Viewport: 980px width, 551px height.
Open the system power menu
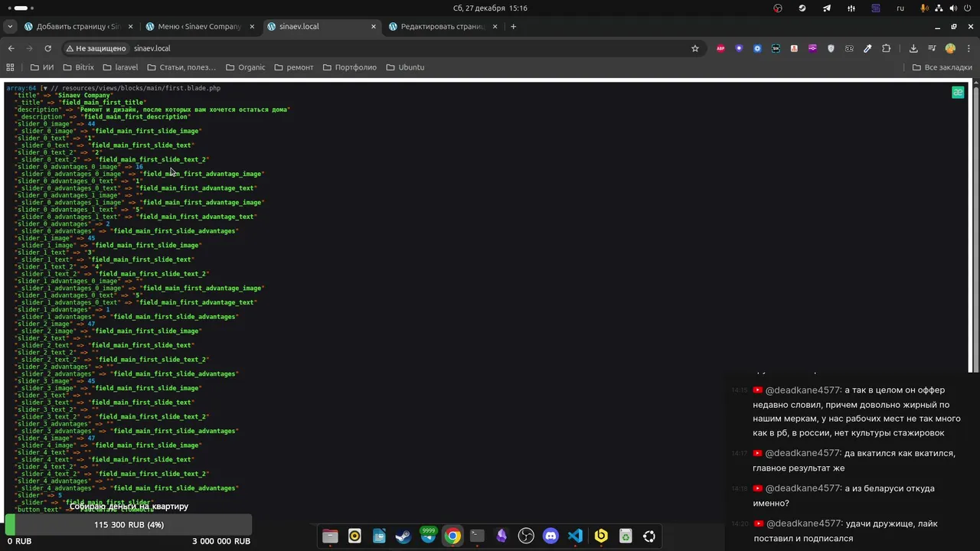pos(969,8)
